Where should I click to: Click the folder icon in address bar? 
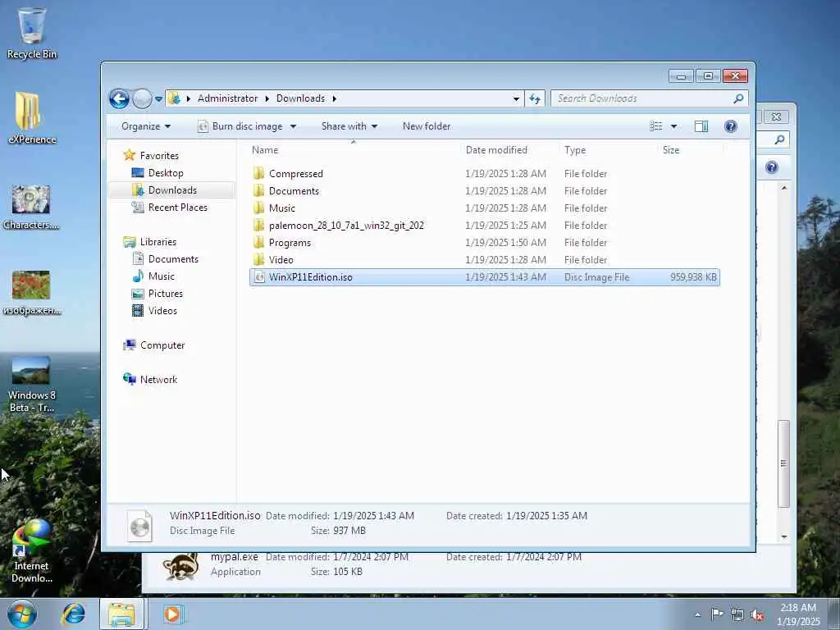pyautogui.click(x=174, y=98)
